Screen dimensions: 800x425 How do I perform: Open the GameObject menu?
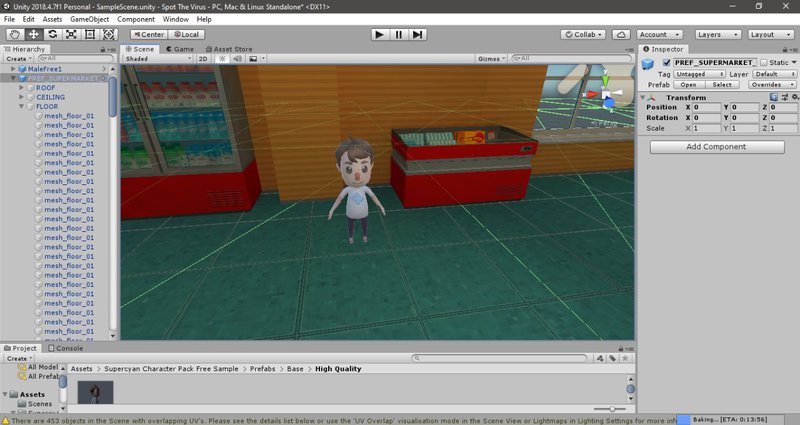tap(89, 19)
